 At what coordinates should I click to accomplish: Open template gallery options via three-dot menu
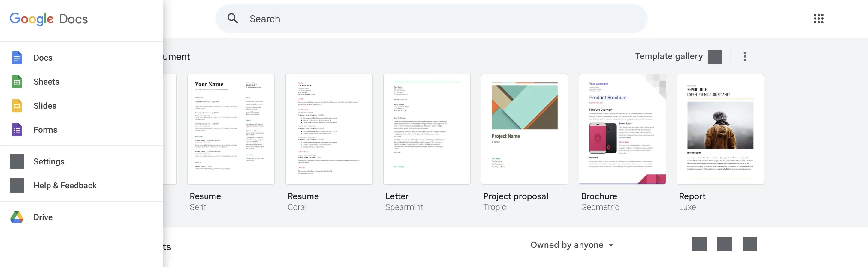[745, 56]
